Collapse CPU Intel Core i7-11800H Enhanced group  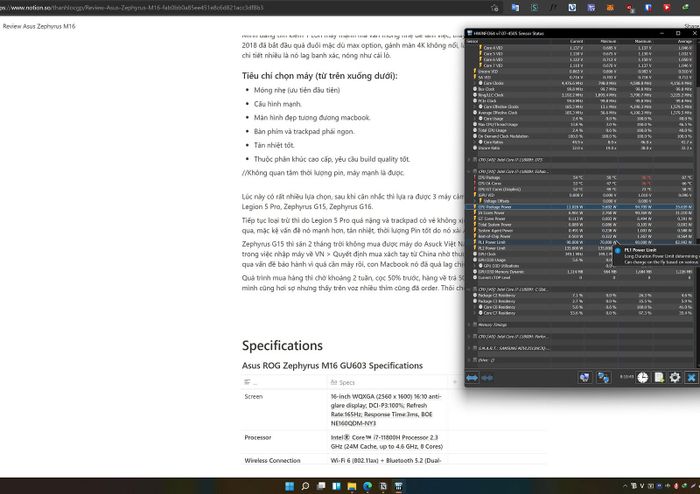469,171
